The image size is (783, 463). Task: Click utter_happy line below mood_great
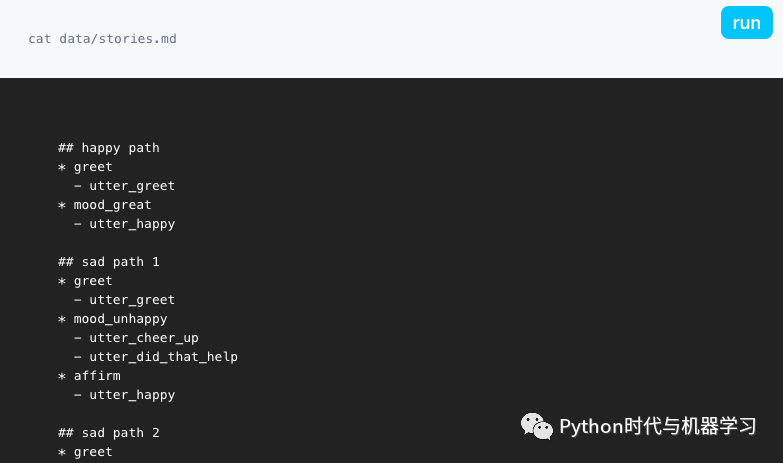(131, 224)
